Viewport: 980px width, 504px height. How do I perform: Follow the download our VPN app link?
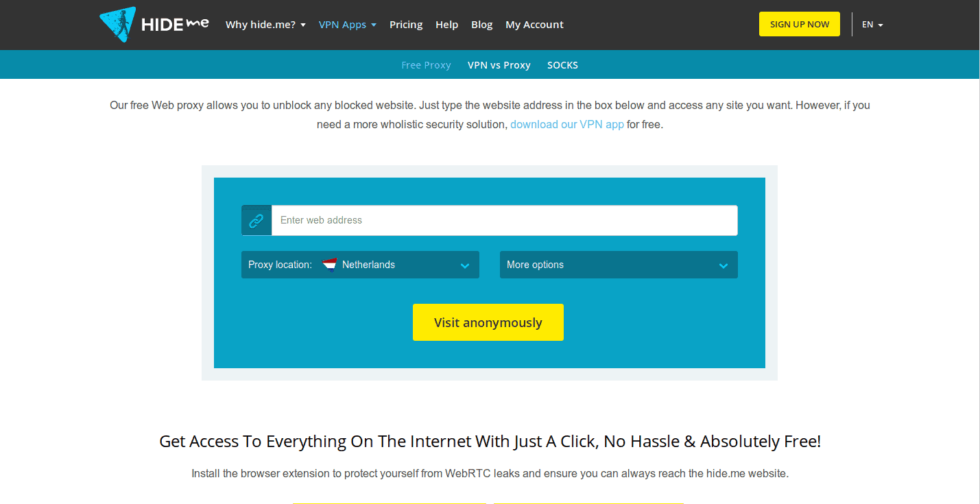567,125
